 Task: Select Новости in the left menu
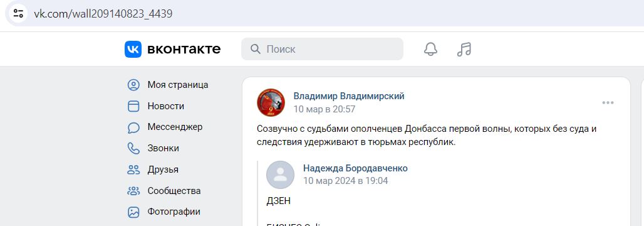pos(166,106)
